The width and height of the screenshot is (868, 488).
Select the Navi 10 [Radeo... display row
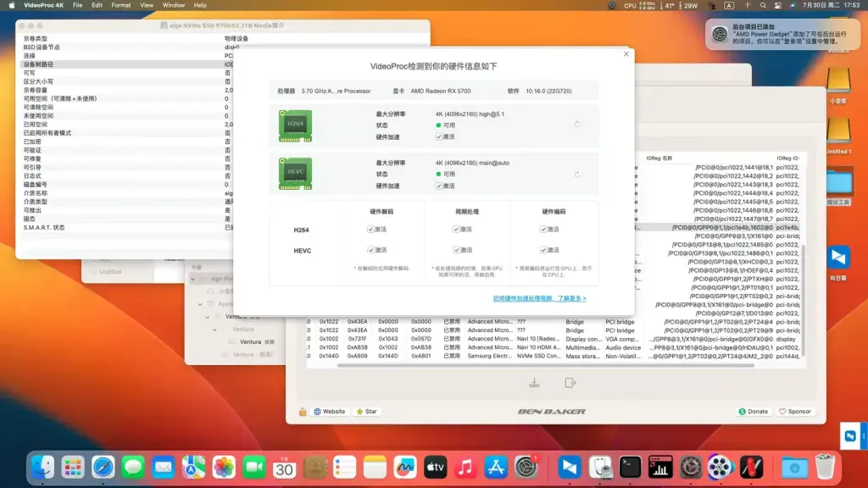tap(554, 339)
